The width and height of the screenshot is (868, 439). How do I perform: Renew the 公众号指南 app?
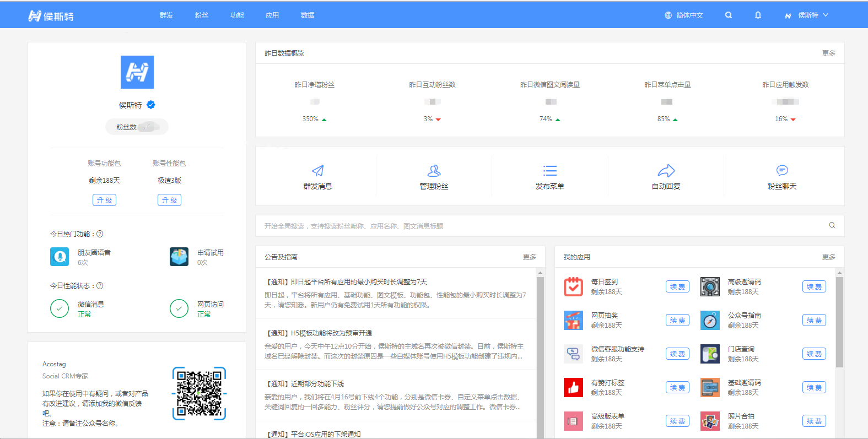[x=814, y=321]
